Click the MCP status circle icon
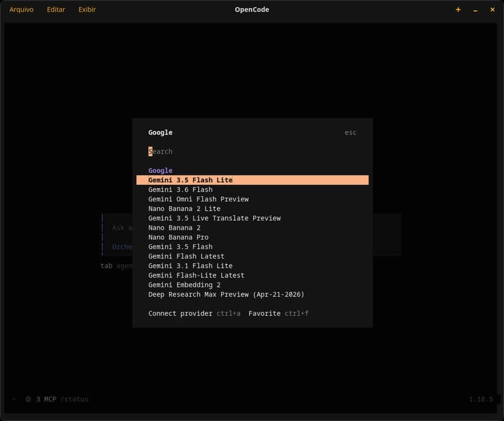 point(28,399)
